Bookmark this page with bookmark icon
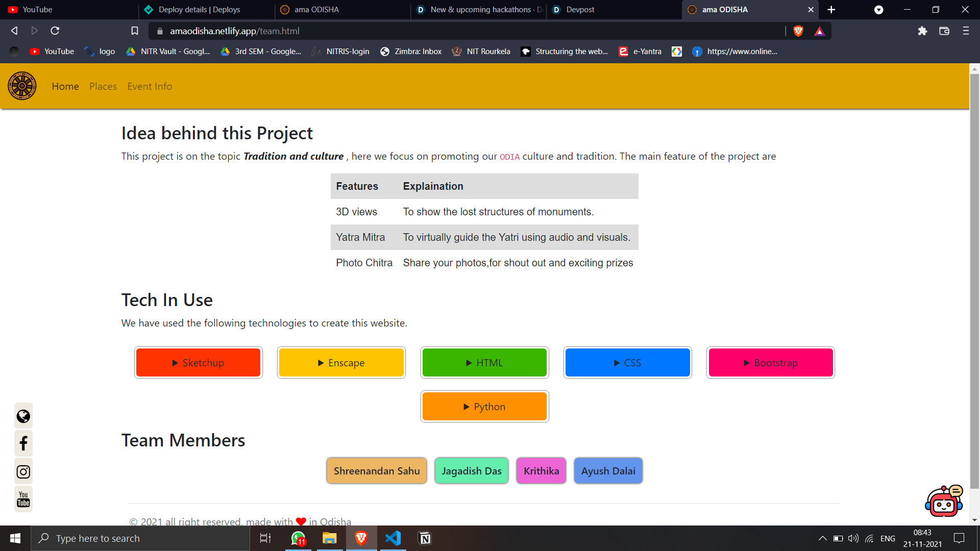 pos(135,31)
